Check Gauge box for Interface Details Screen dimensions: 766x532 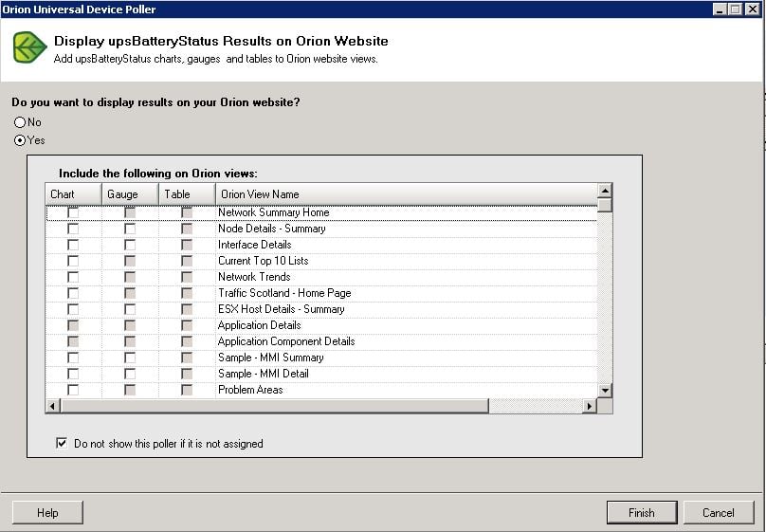point(130,245)
